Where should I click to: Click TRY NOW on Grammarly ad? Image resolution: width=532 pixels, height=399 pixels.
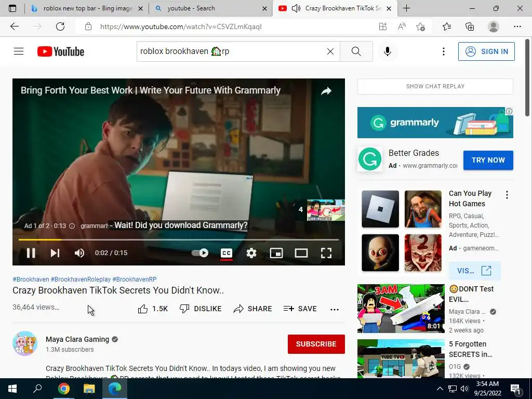(488, 160)
